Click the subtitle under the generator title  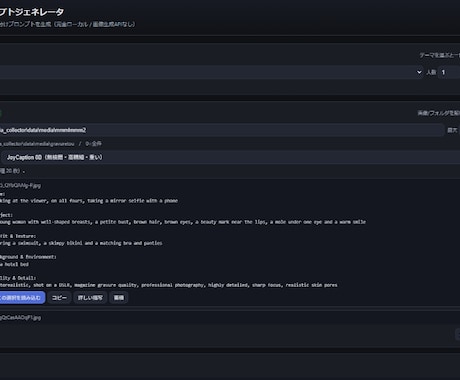pyautogui.click(x=68, y=24)
